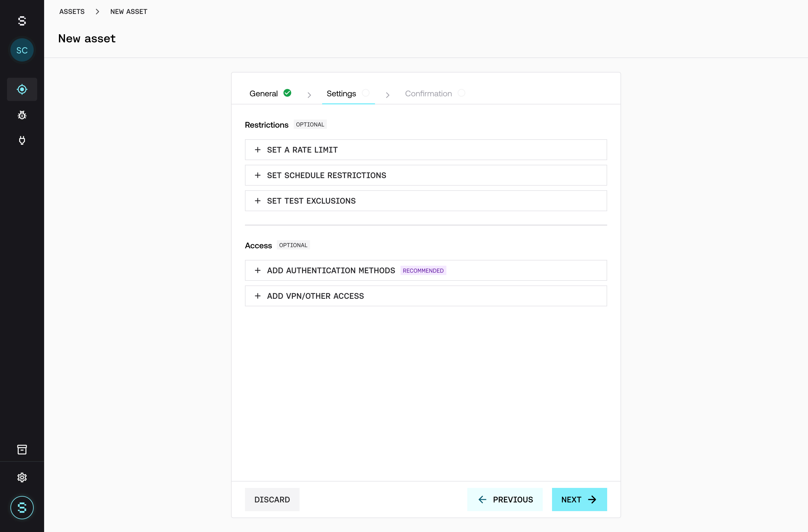Viewport: 808px width, 532px height.
Task: Expand Set test exclusions
Action: click(x=426, y=201)
